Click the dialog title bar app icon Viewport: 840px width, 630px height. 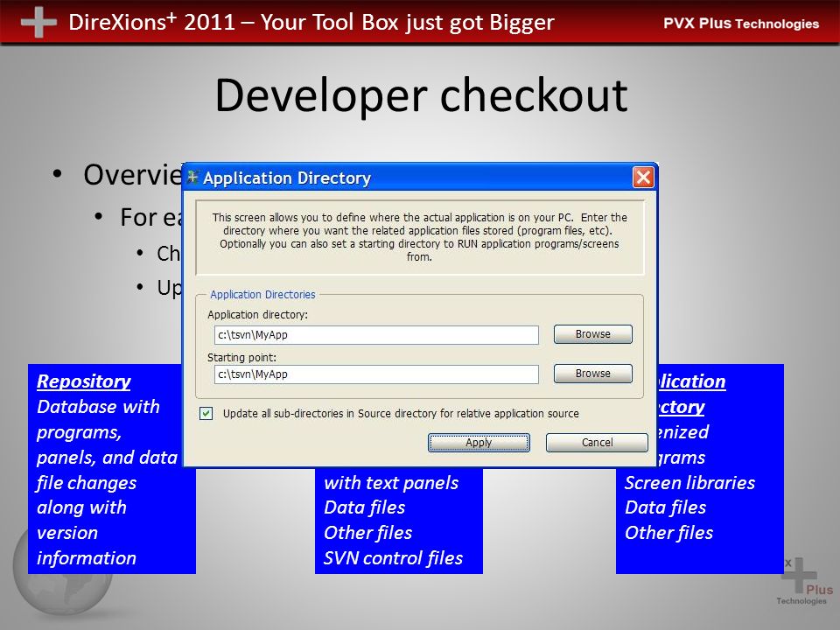(192, 177)
